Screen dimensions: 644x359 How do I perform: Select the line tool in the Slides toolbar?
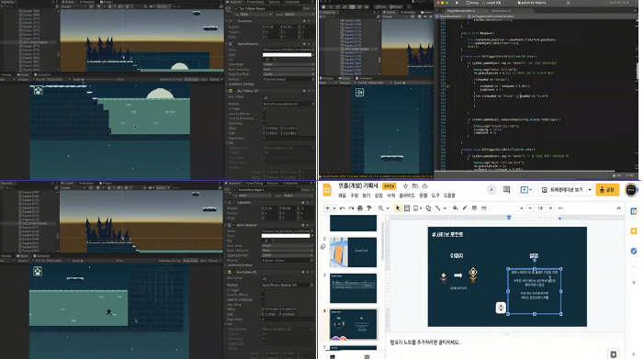[x=438, y=208]
